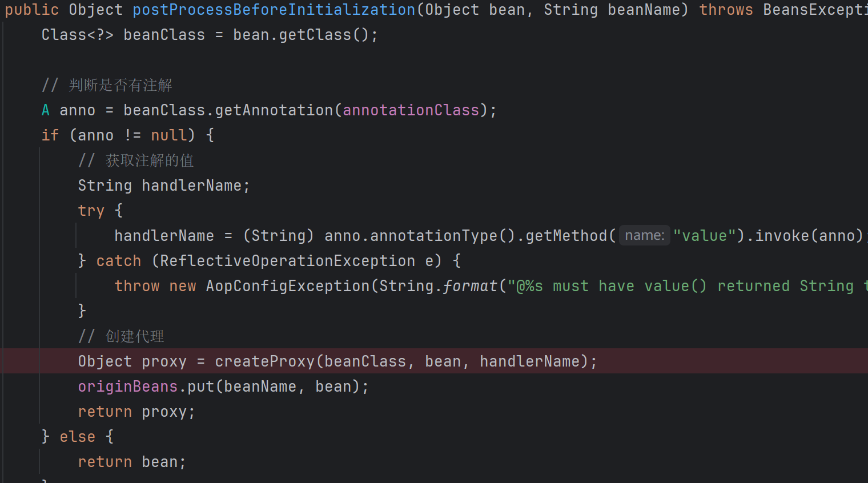Click the AopConfigException constructor call

click(287, 286)
